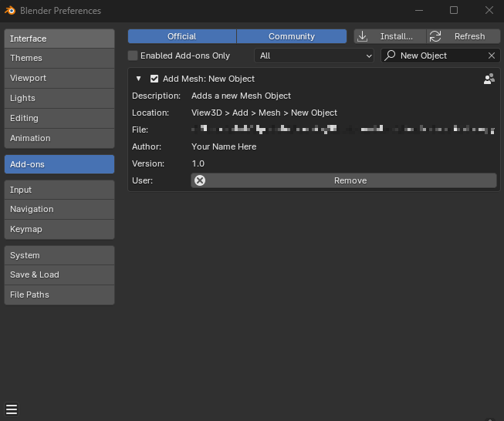Click the community users icon on add-on row

click(x=489, y=79)
